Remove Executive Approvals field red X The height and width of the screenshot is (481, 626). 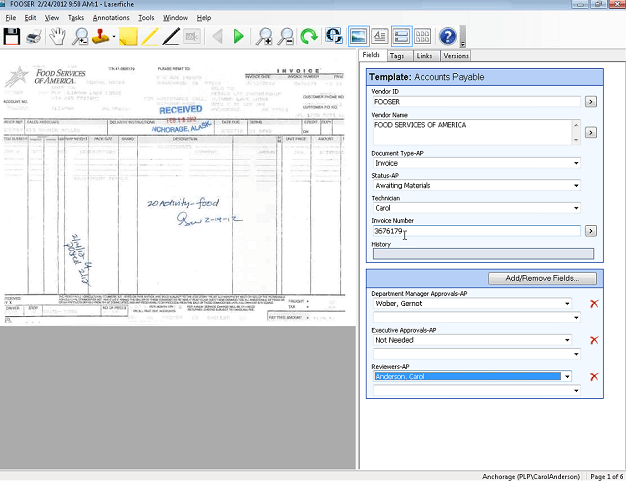(594, 340)
